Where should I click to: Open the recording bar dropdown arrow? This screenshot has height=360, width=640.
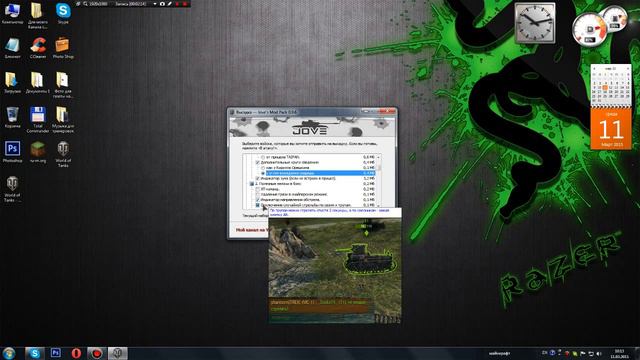(x=155, y=4)
